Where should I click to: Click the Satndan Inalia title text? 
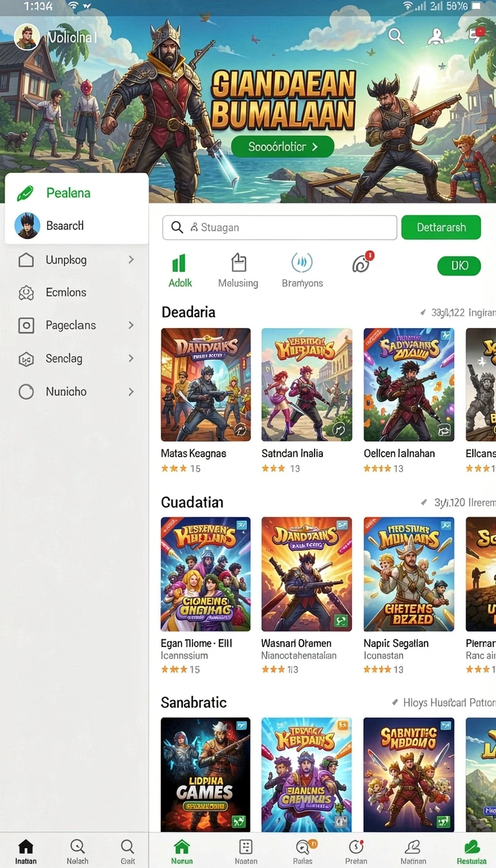click(x=293, y=453)
